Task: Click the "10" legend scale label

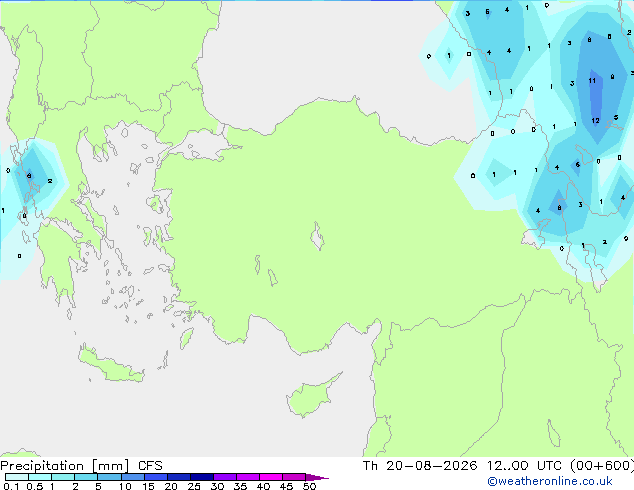Action: [125, 486]
